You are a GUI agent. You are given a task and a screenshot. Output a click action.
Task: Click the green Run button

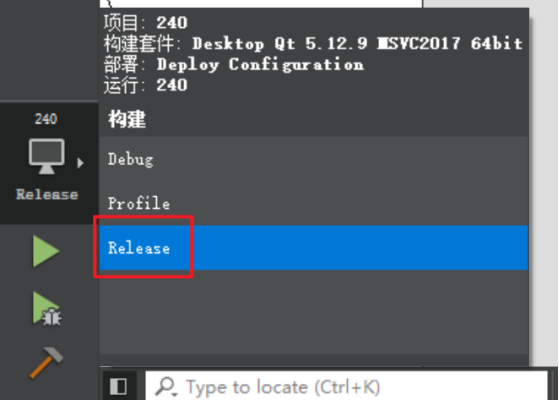pos(46,251)
